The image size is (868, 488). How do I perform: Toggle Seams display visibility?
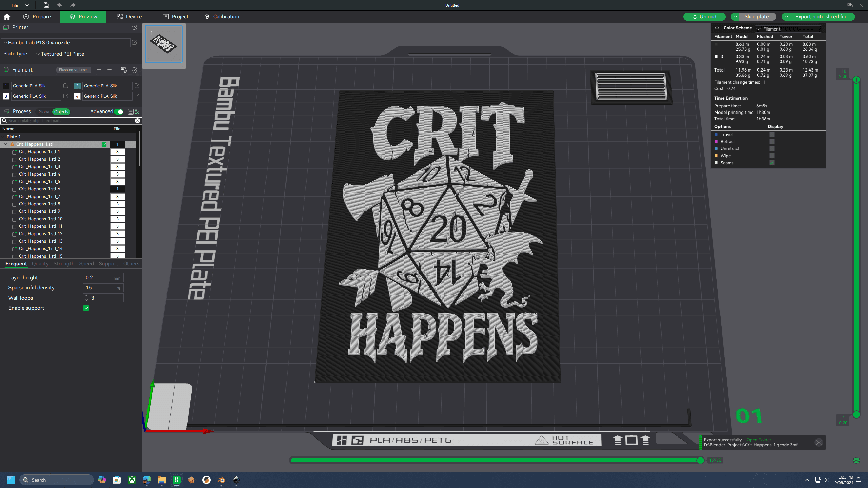[773, 163]
